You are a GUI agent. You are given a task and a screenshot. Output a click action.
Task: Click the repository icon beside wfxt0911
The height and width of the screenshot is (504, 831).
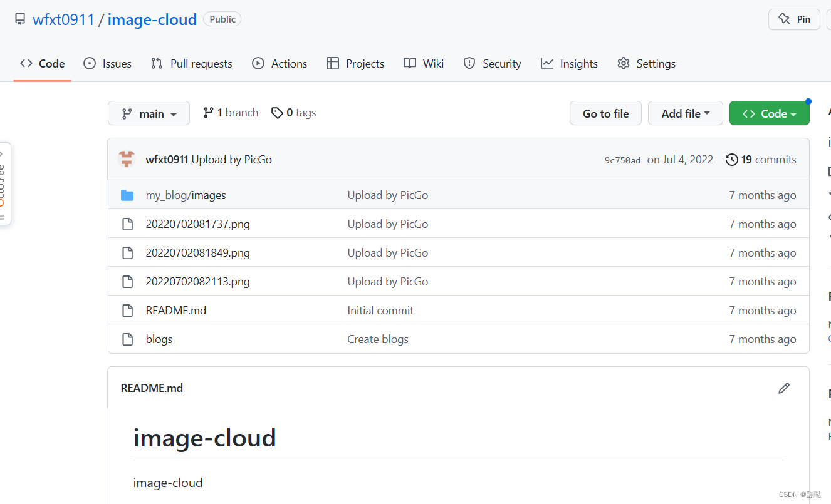pyautogui.click(x=21, y=19)
